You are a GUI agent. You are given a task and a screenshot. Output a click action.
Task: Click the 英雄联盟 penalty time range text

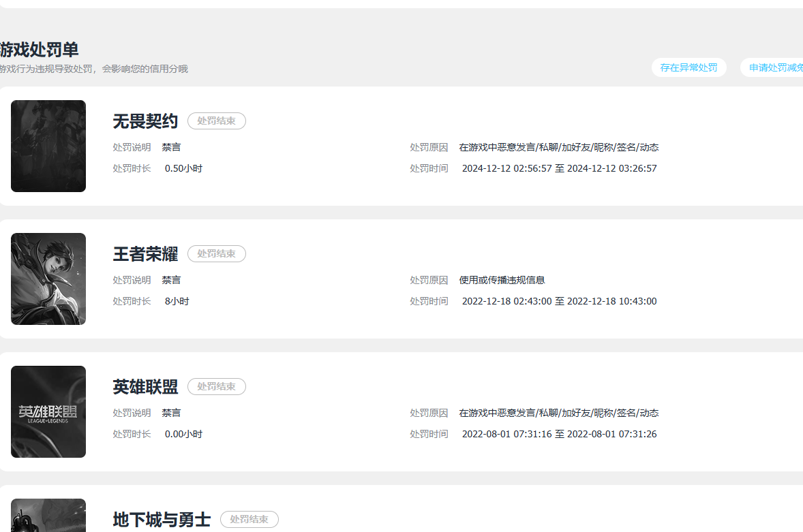pyautogui.click(x=560, y=433)
